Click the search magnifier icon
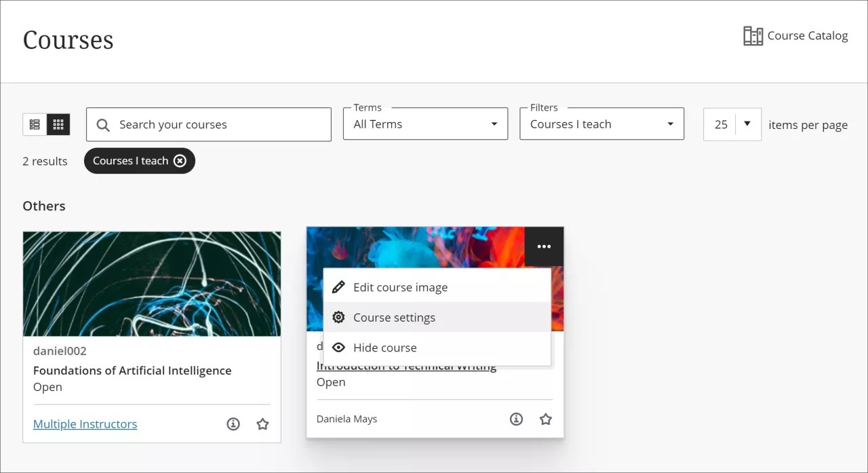The height and width of the screenshot is (473, 868). tap(103, 125)
